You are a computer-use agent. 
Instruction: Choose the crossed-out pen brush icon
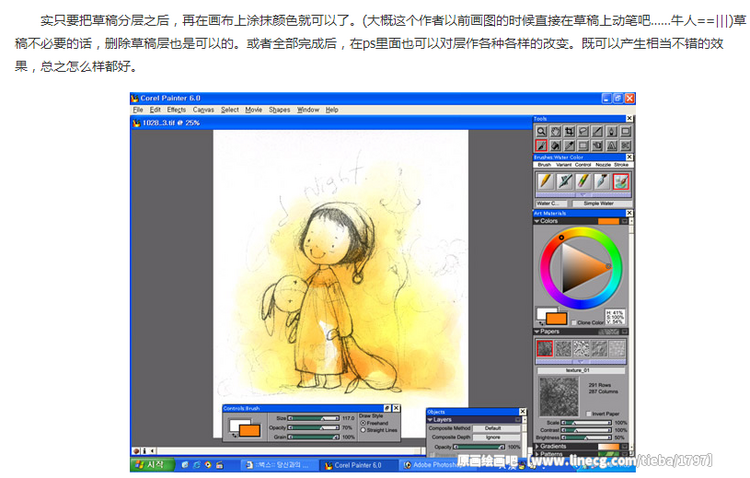(564, 181)
